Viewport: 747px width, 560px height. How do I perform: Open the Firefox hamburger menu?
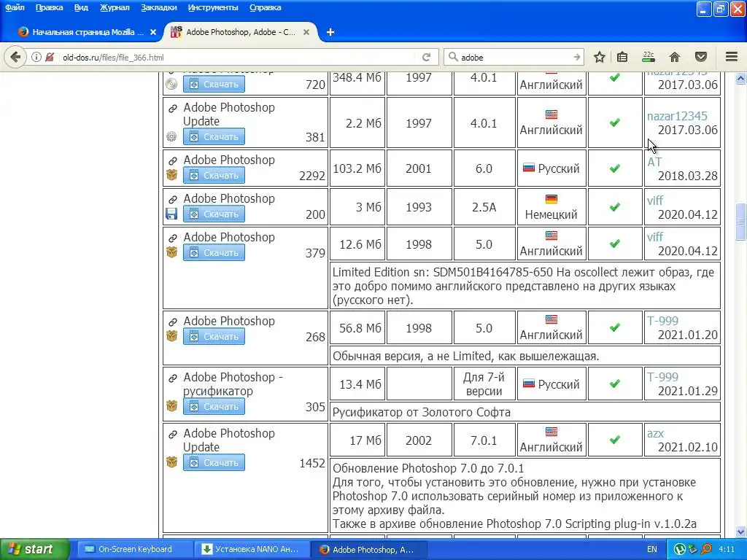732,57
